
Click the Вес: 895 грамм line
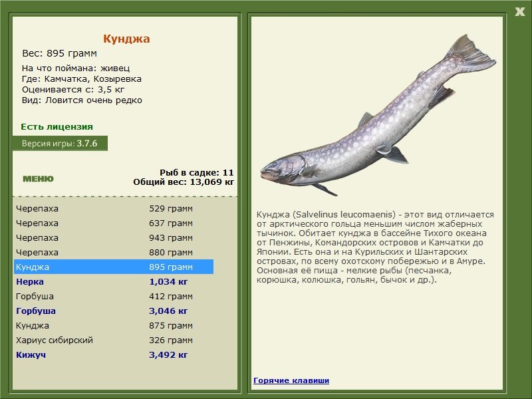[x=59, y=53]
